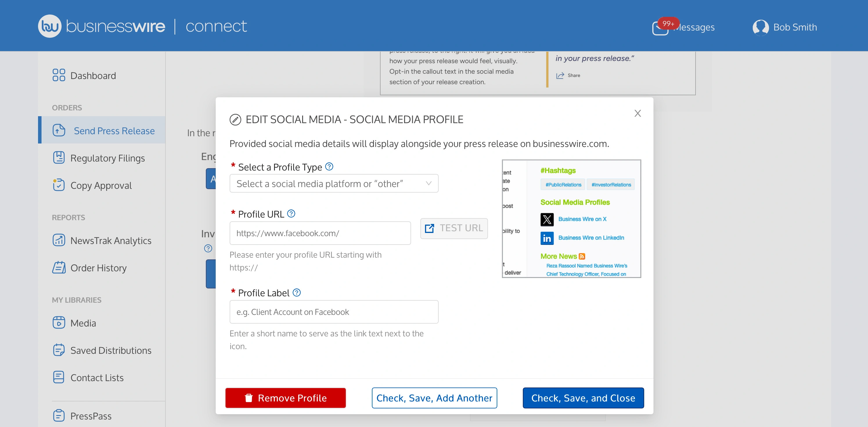868x427 pixels.
Task: Click the Send Press Release upload icon
Action: point(59,130)
